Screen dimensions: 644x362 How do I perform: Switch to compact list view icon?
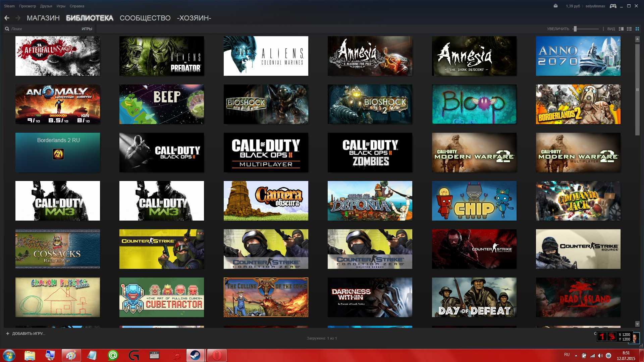point(629,29)
